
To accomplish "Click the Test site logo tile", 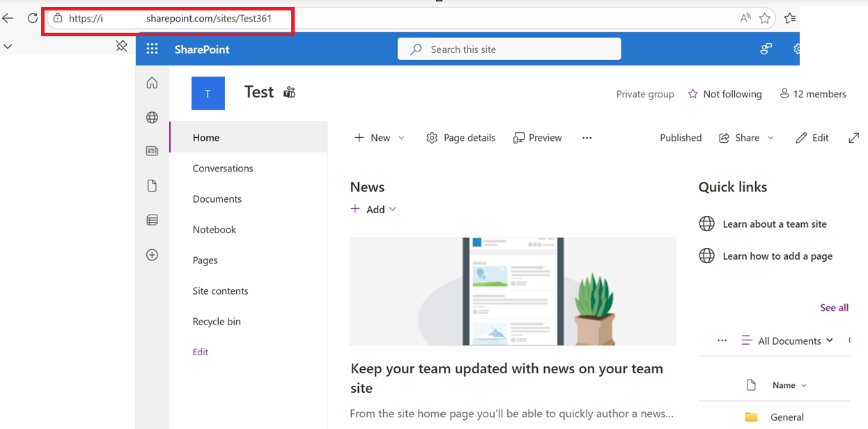I will coord(208,93).
